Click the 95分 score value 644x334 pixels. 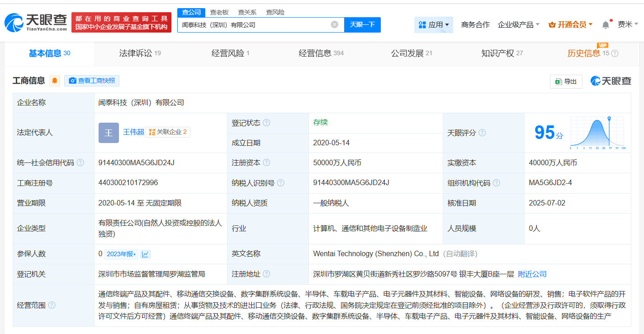tap(549, 133)
